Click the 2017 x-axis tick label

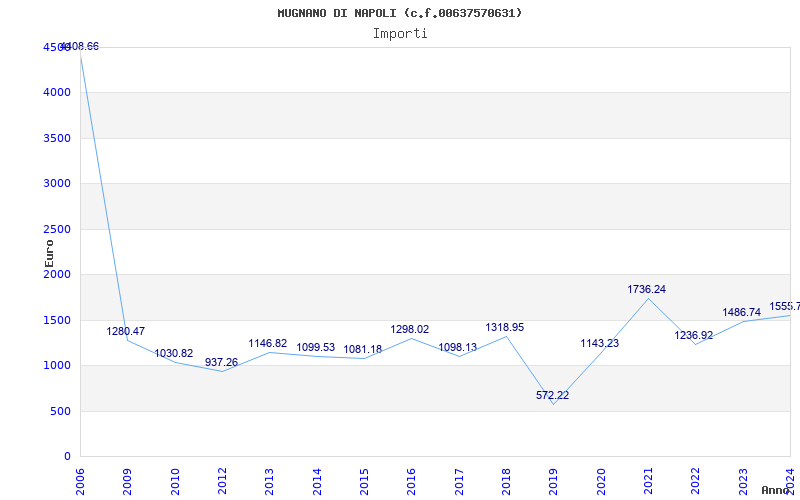click(459, 482)
